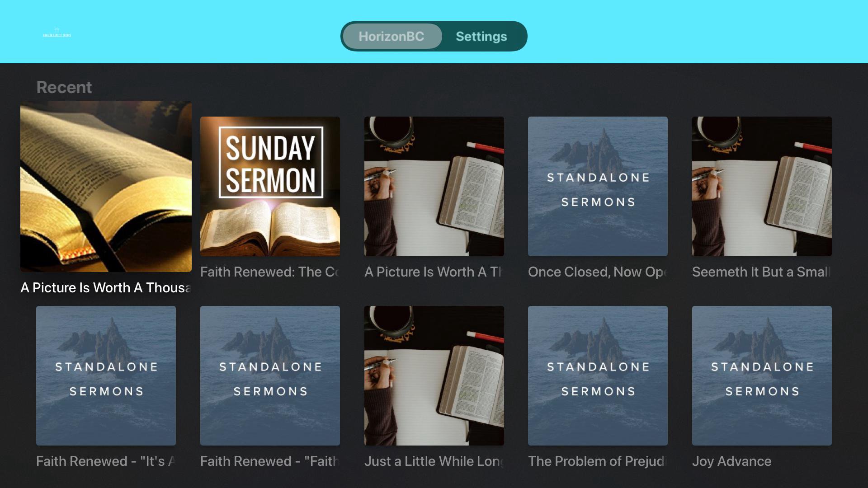The width and height of the screenshot is (868, 488).
Task: Click the 'Recent' section heading
Action: coord(64,87)
